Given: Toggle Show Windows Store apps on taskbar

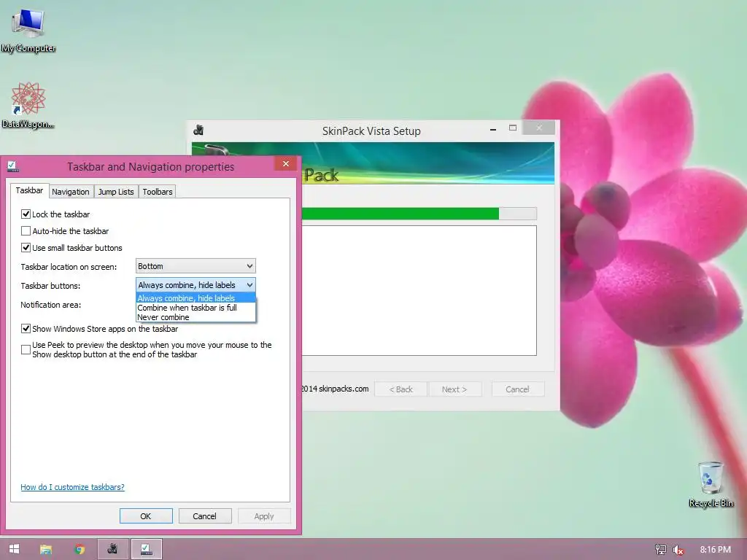Looking at the screenshot, I should [x=26, y=329].
